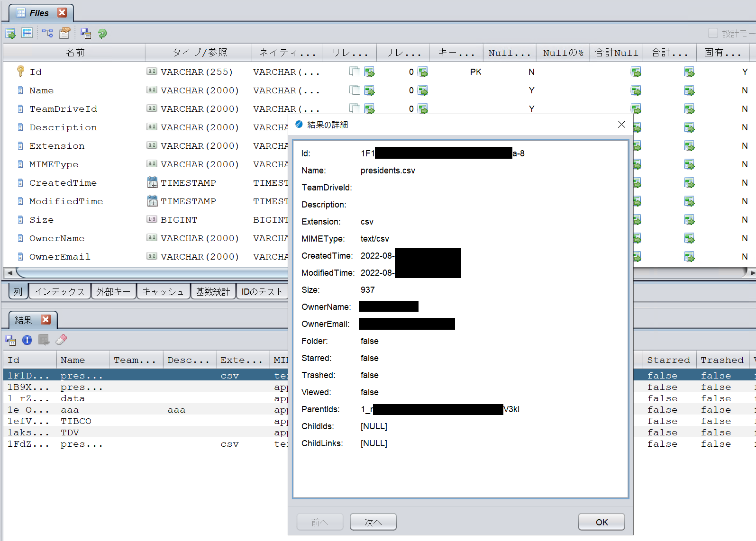Screen dimensions: 756x541
Task: Click green arrow icon after 0 in TeamDriveId row
Action: pyautogui.click(x=423, y=108)
